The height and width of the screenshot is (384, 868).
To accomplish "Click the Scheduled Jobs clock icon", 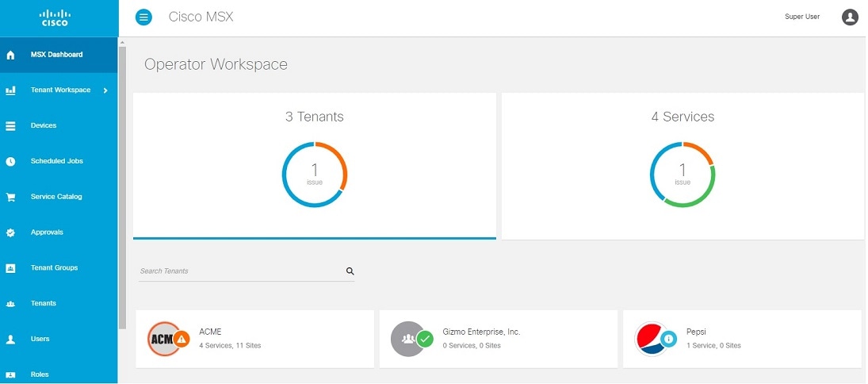I will tap(10, 161).
